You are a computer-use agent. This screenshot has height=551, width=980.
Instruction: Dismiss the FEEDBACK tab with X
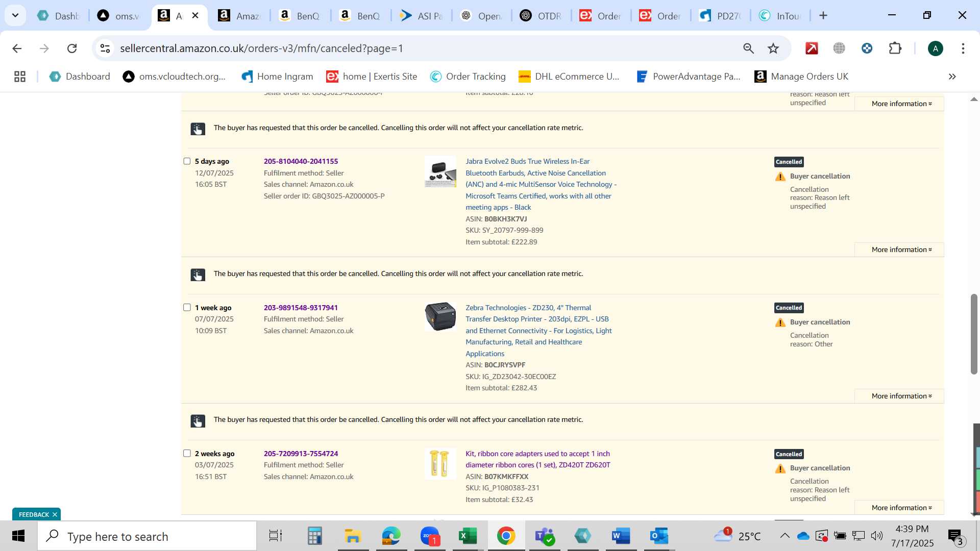pyautogui.click(x=55, y=514)
